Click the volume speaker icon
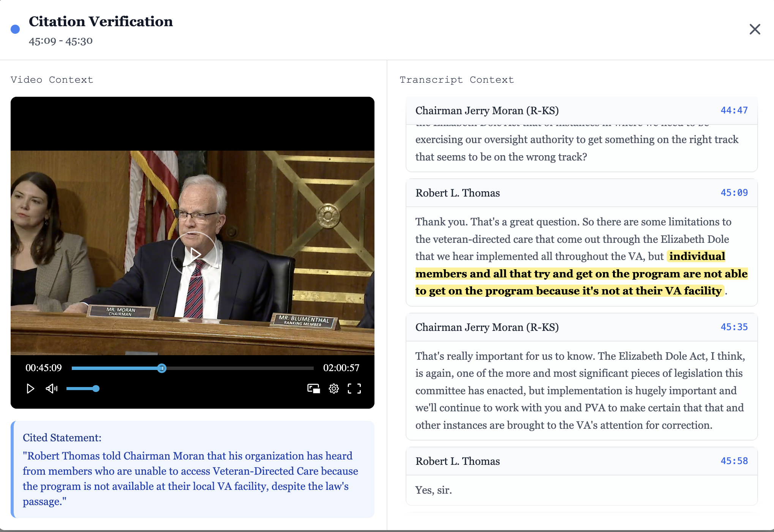774x532 pixels. click(52, 389)
